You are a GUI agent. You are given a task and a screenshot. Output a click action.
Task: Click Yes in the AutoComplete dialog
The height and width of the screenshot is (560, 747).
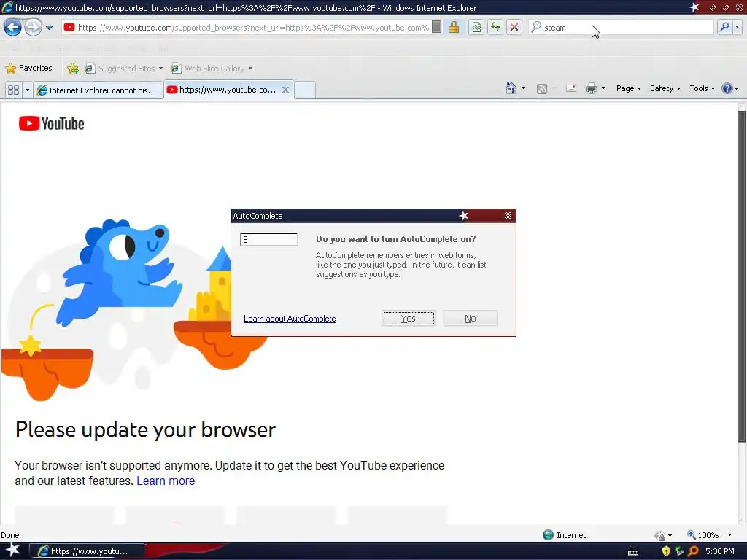click(x=409, y=318)
